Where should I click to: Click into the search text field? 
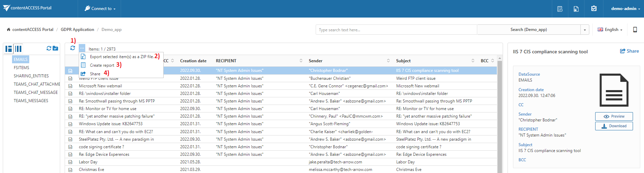[396, 30]
